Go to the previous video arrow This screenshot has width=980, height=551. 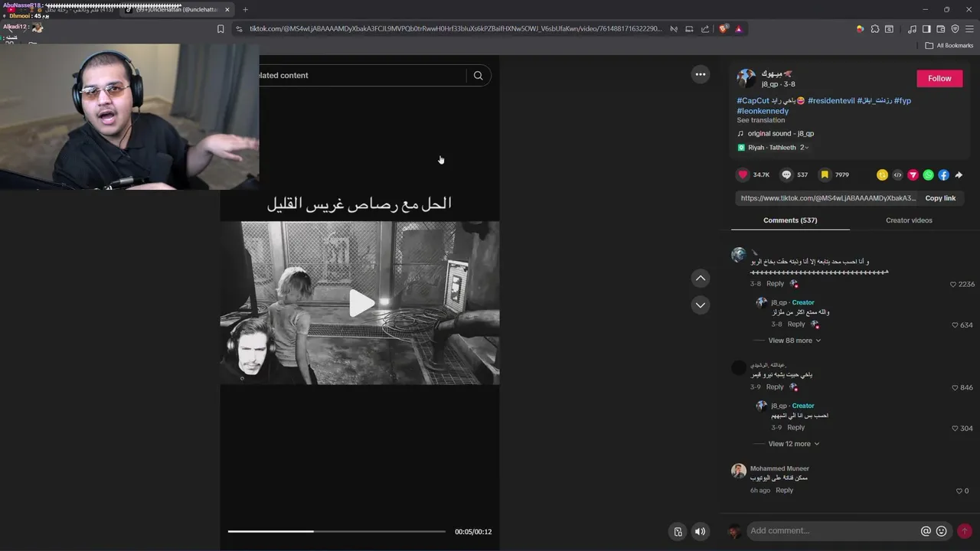pos(700,278)
